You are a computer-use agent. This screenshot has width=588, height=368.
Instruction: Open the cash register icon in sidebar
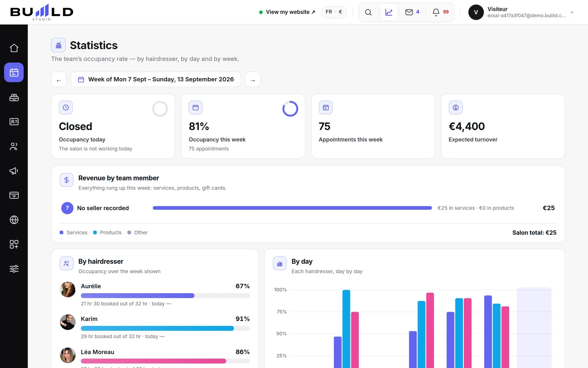click(14, 97)
